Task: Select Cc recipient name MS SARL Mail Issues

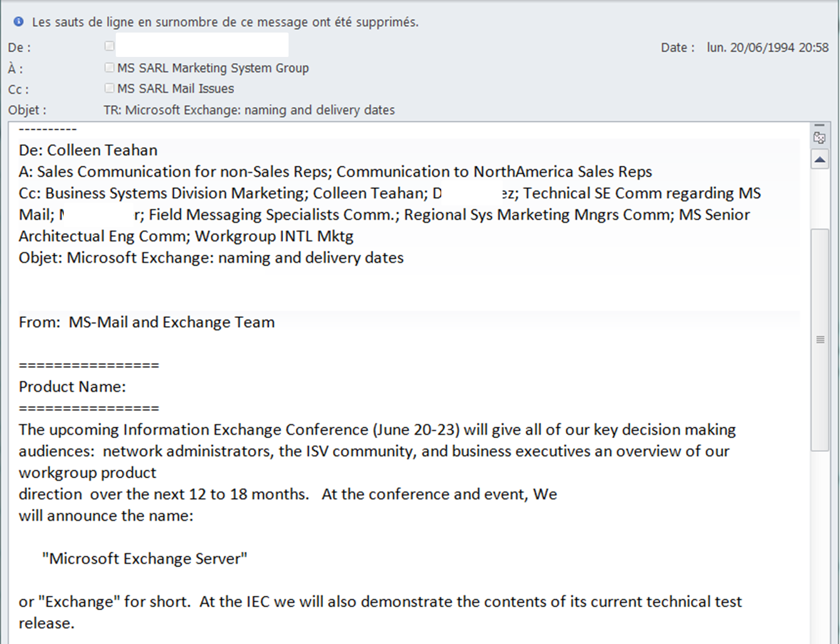Action: pos(176,88)
